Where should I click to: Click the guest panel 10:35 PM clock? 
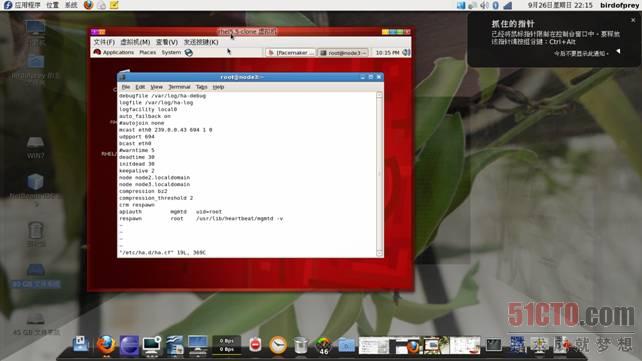387,53
